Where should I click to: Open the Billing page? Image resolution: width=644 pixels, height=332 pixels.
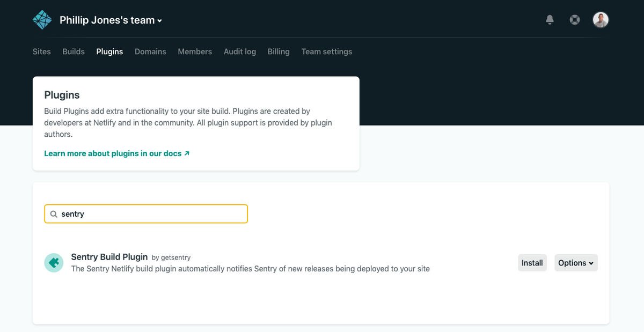(279, 51)
